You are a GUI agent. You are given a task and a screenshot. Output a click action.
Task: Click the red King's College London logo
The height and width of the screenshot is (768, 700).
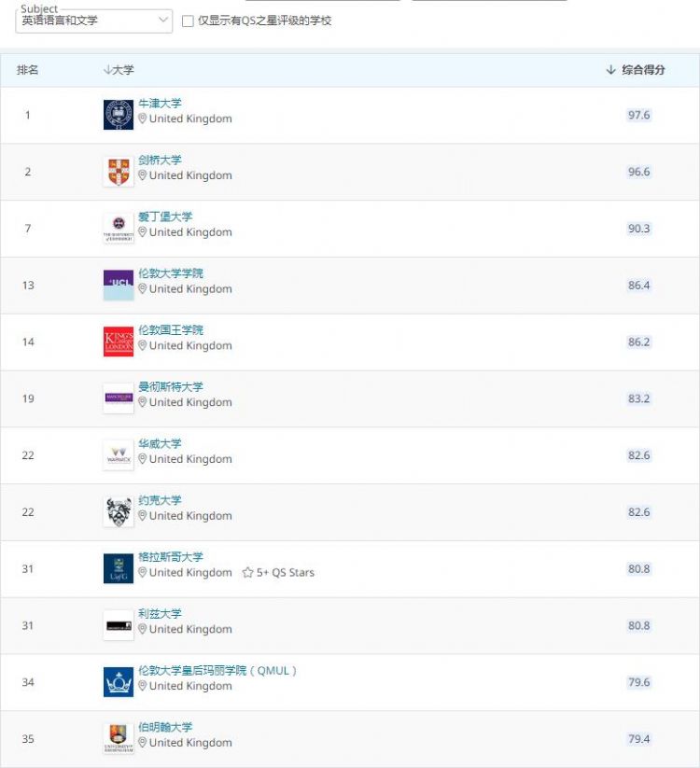119,342
